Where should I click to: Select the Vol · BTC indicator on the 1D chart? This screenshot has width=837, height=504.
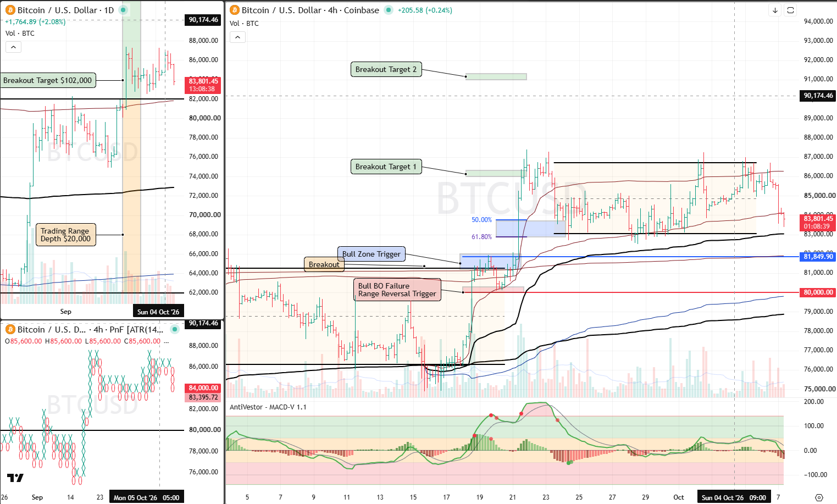pos(20,34)
